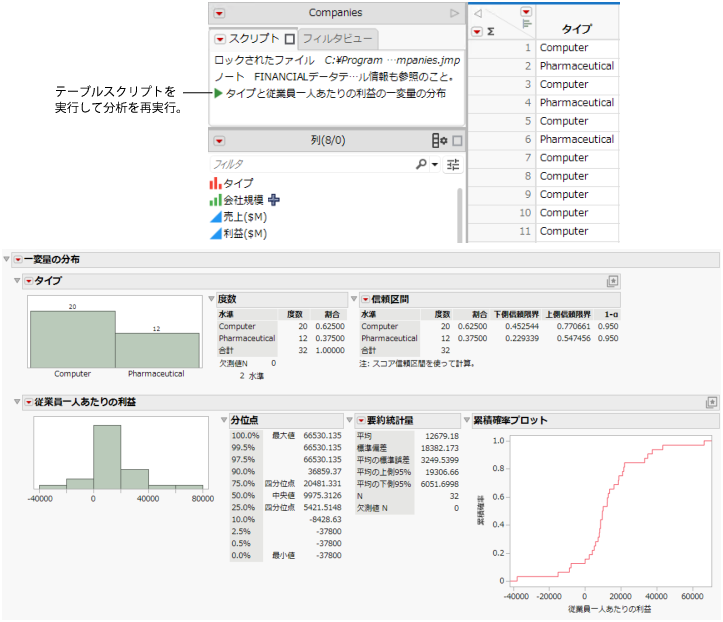
Task: Open the Companies table red triangle menu
Action: click(x=219, y=13)
